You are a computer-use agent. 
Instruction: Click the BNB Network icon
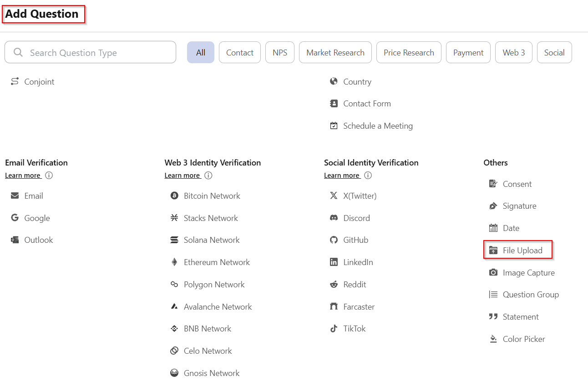tap(174, 328)
